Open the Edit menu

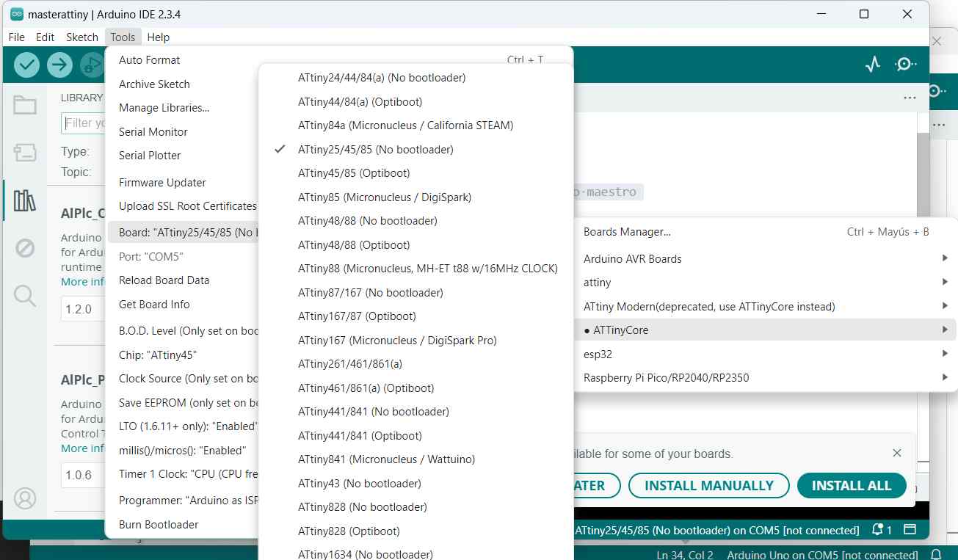pyautogui.click(x=46, y=37)
